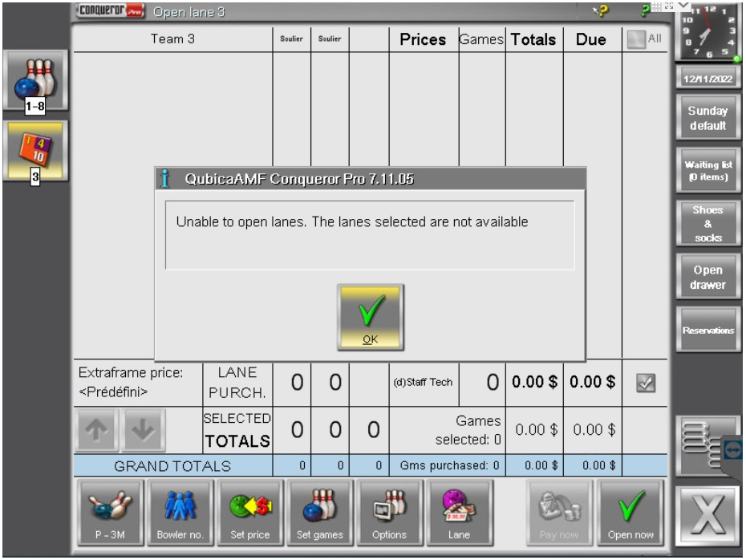Open the Options panel button
746x560 pixels.
(x=390, y=513)
